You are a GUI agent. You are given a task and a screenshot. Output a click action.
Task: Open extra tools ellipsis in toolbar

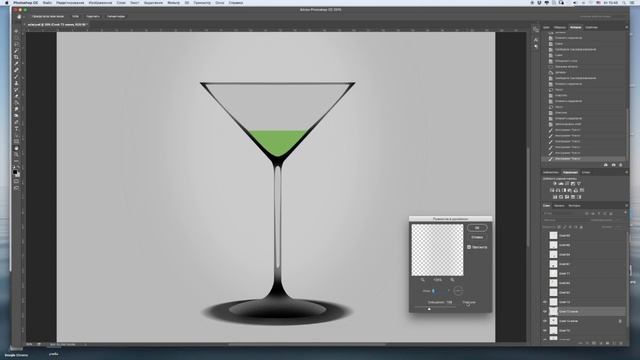16,161
